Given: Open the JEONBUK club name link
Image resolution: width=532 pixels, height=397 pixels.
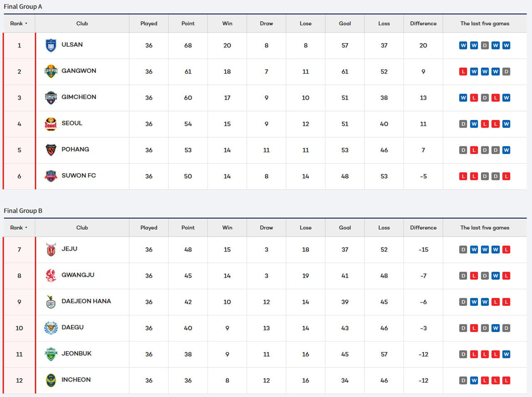Looking at the screenshot, I should pyautogui.click(x=76, y=354).
